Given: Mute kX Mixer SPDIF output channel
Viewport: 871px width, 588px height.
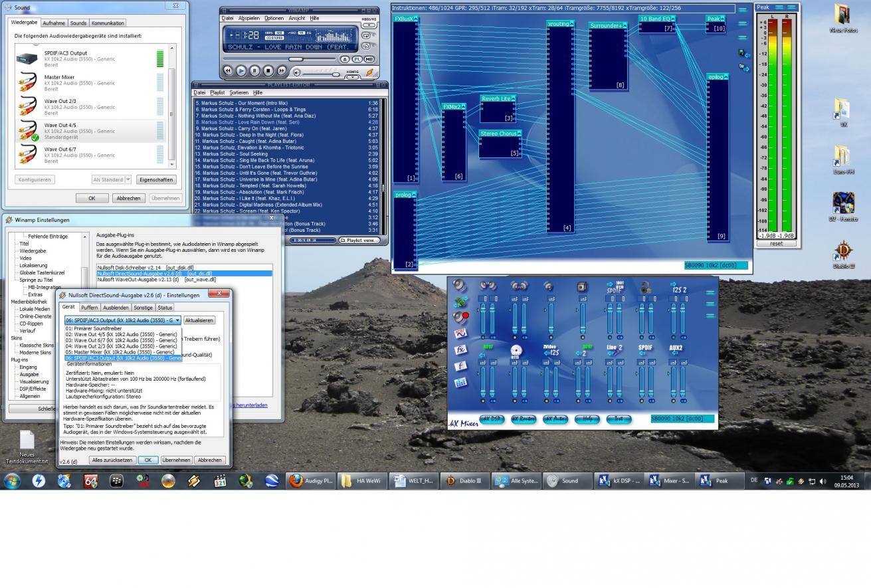Looking at the screenshot, I should point(610,338).
